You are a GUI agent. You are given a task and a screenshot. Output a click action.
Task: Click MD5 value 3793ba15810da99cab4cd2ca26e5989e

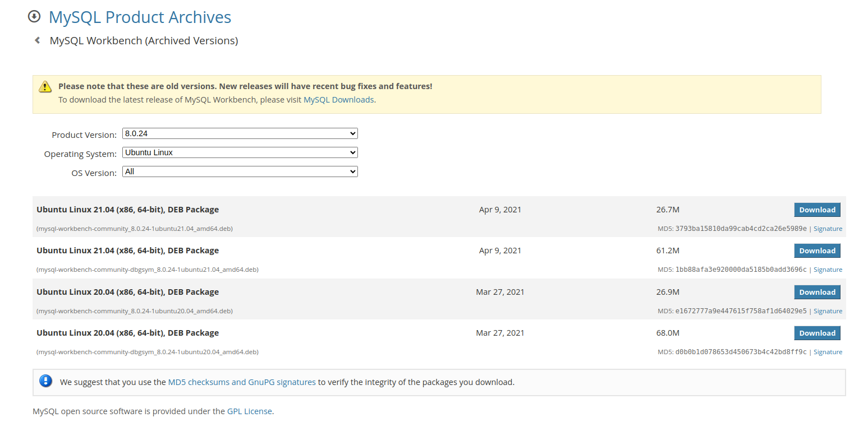click(741, 229)
